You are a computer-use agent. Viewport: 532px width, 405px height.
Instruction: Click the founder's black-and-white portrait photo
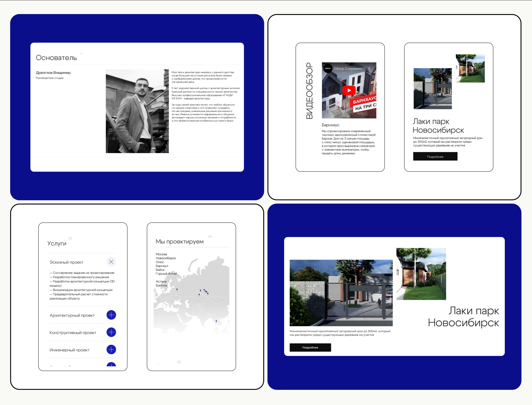click(x=137, y=111)
